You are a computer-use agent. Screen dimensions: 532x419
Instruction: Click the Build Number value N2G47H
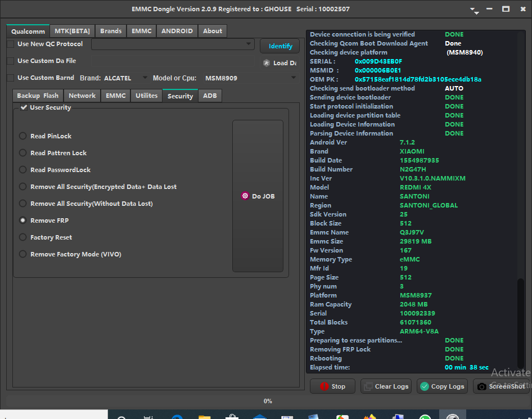click(x=413, y=169)
